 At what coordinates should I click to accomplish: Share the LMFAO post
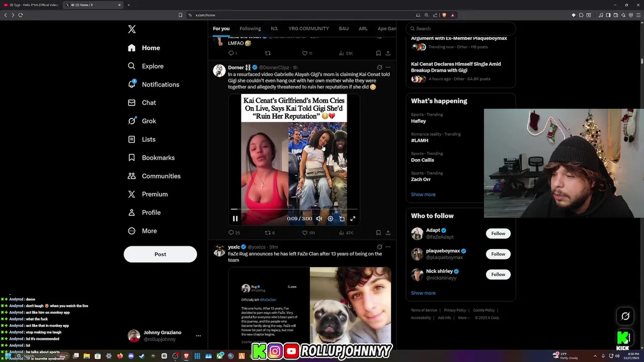pyautogui.click(x=388, y=53)
